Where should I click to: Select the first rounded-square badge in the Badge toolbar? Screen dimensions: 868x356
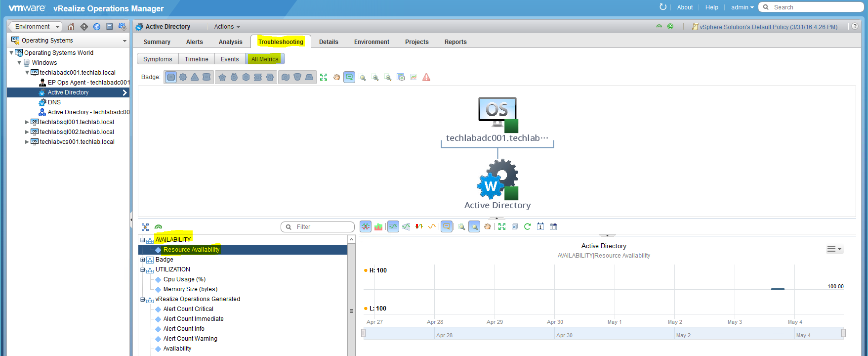(171, 77)
